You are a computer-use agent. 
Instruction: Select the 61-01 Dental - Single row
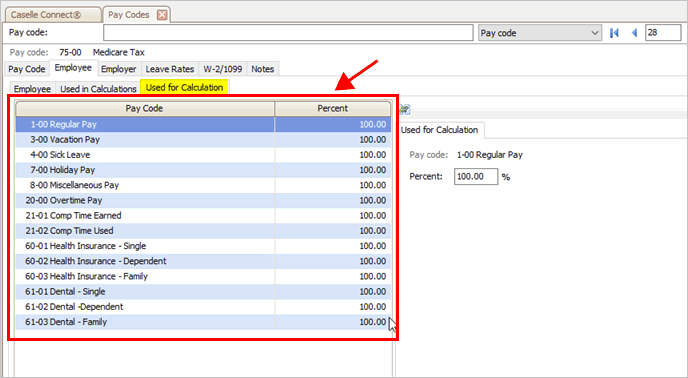click(203, 292)
